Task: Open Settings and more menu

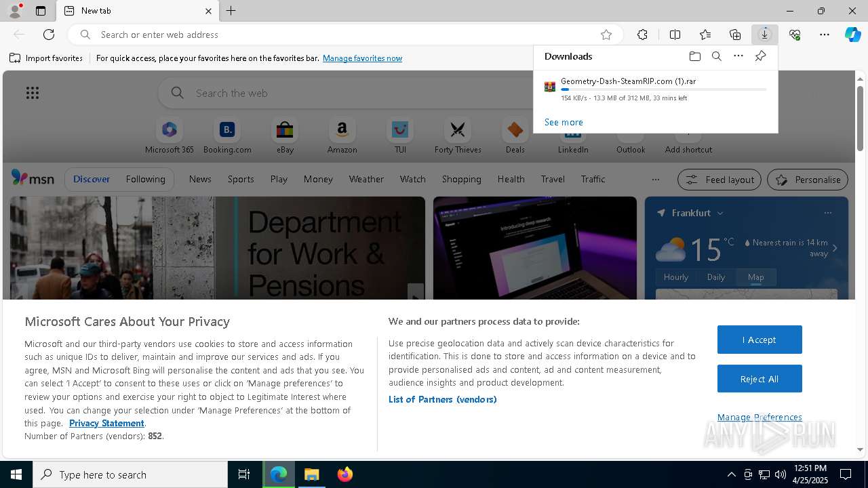Action: point(825,35)
